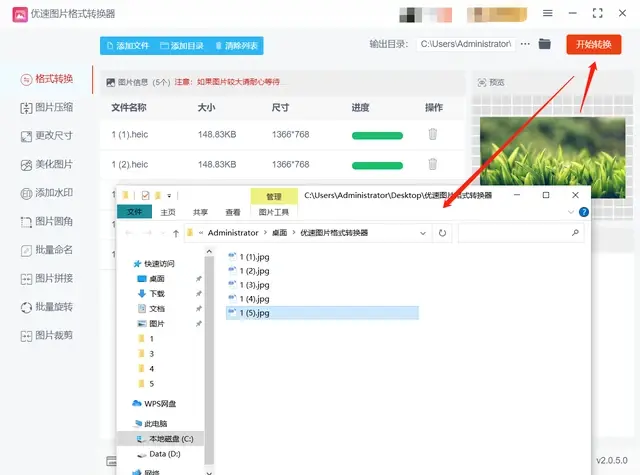Select WPS网盘 in navigation tree
Viewport: 640px width, 475px height.
(154, 404)
